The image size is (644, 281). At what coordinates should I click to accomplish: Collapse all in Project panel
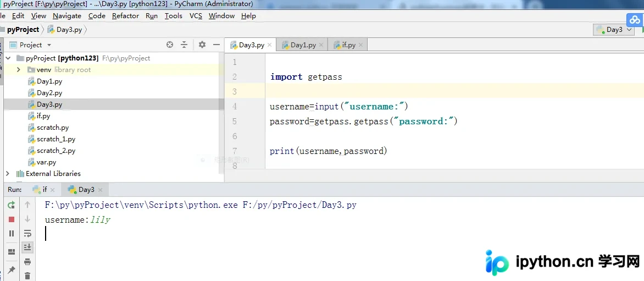pyautogui.click(x=184, y=45)
